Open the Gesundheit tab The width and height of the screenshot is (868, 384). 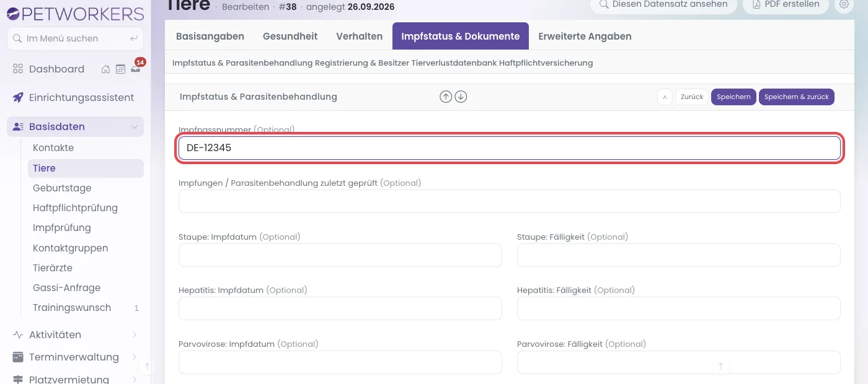[290, 36]
